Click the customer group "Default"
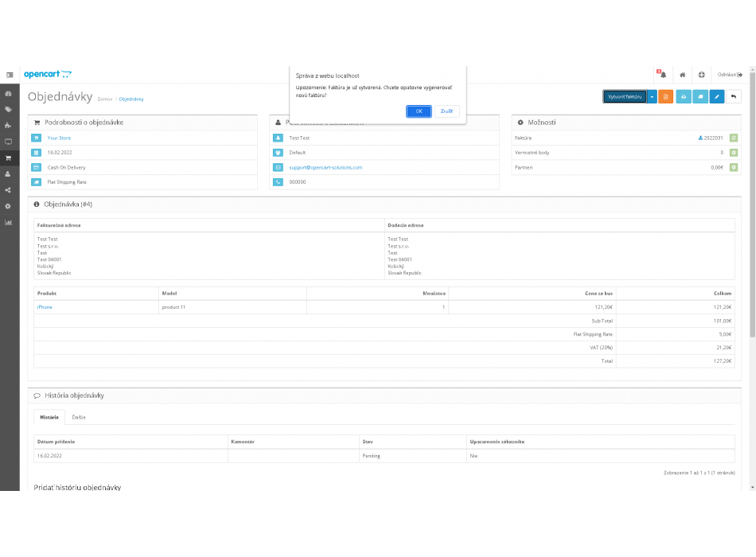The image size is (756, 557). (x=297, y=153)
